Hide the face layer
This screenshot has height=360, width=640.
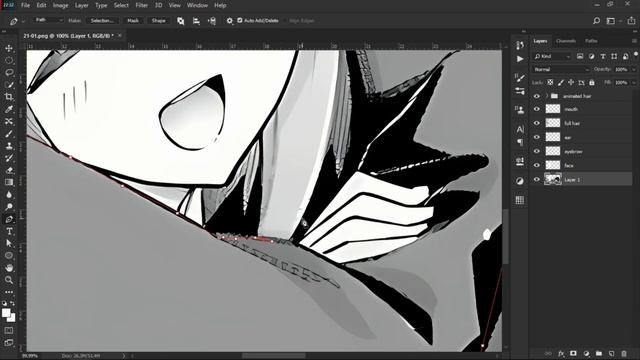pos(536,165)
